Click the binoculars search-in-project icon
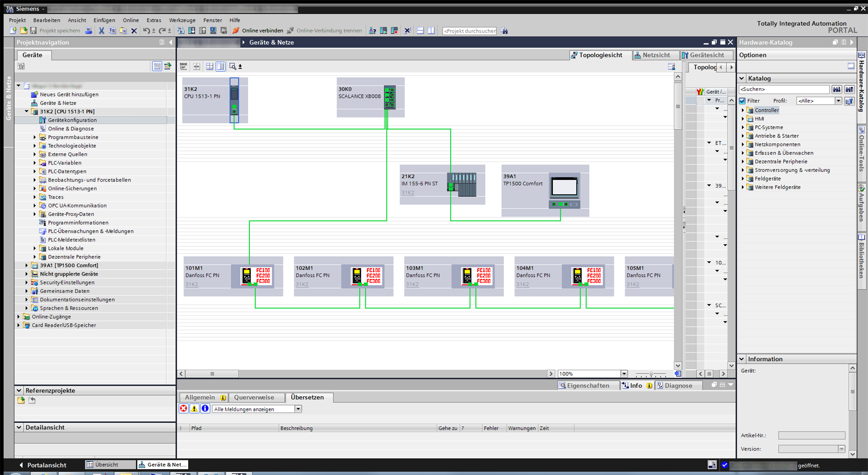The width and height of the screenshot is (868, 475). click(505, 31)
